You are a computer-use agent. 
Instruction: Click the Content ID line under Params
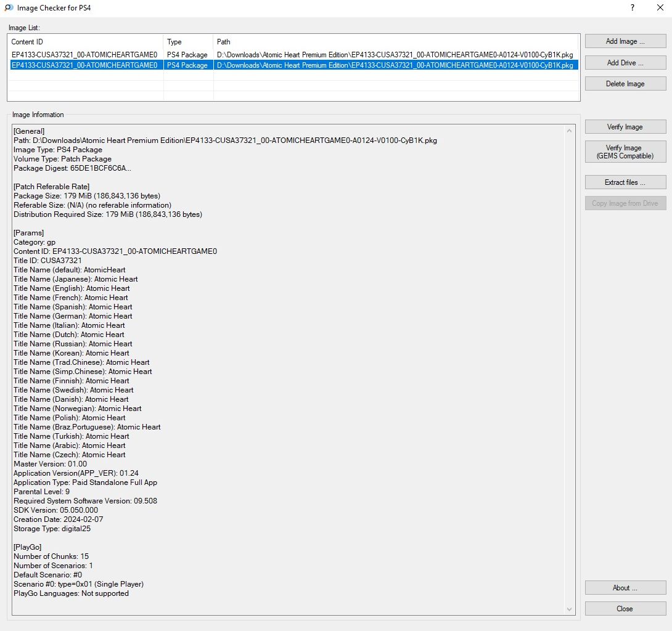click(x=115, y=251)
